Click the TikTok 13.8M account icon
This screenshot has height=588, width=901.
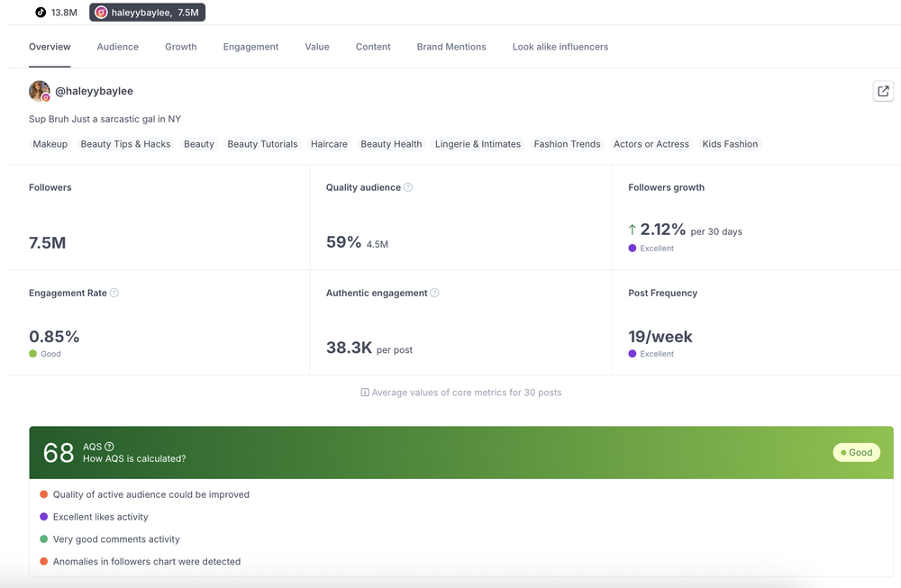click(41, 12)
